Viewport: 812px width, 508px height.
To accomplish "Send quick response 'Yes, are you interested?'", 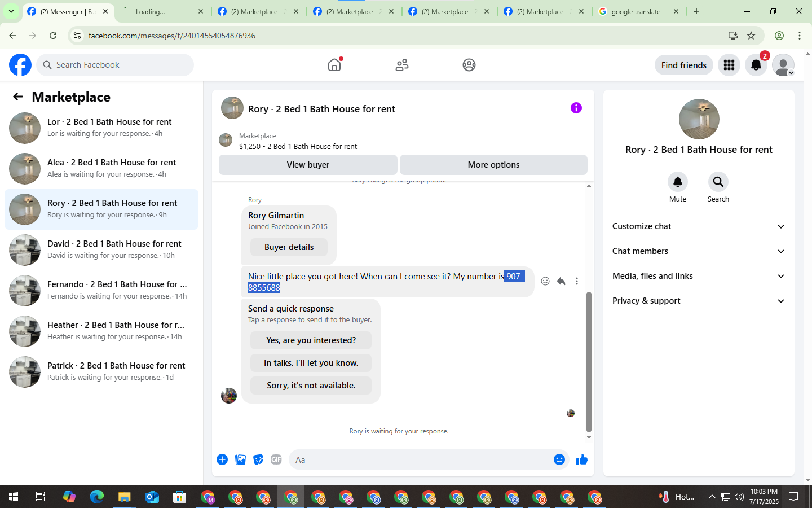I will pos(311,340).
